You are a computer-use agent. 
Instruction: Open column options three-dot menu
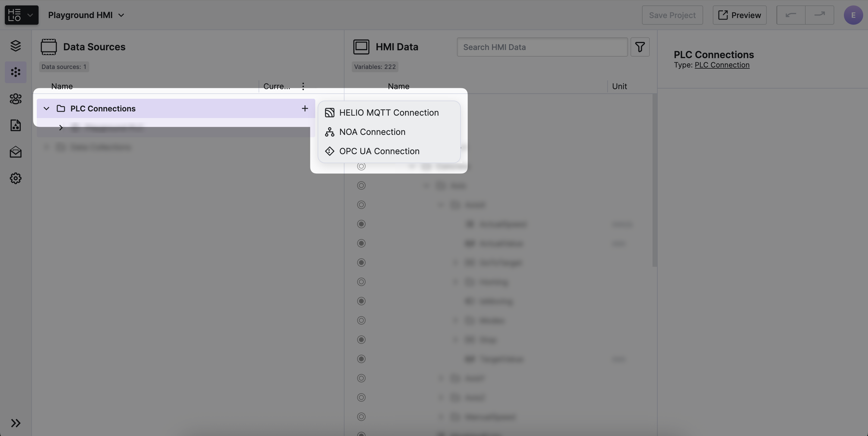(303, 86)
